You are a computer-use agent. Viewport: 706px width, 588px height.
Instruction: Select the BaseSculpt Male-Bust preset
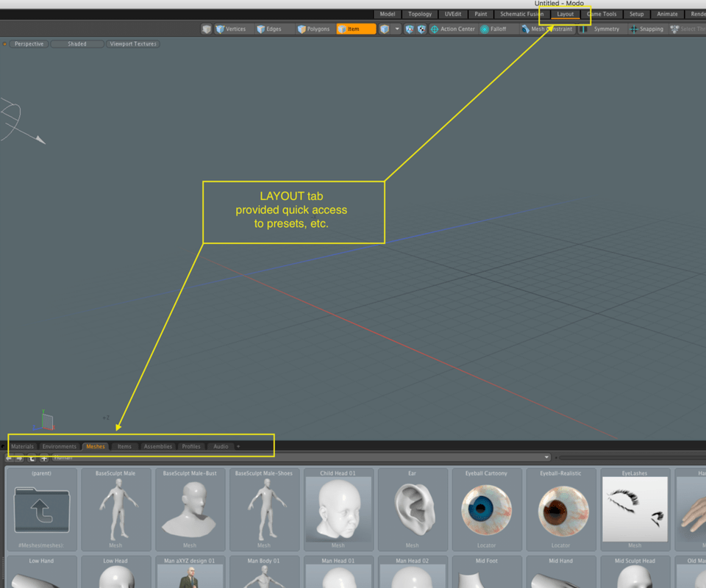point(190,509)
